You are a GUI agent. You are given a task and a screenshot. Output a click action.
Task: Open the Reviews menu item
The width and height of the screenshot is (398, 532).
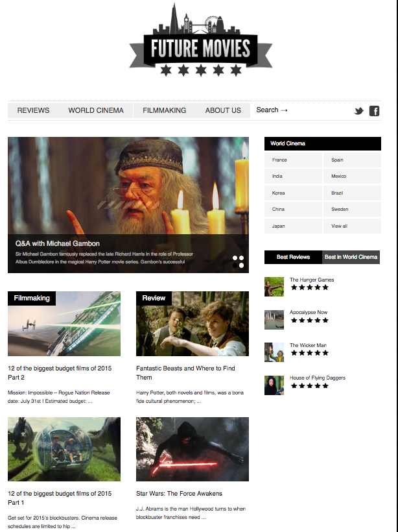tap(33, 110)
